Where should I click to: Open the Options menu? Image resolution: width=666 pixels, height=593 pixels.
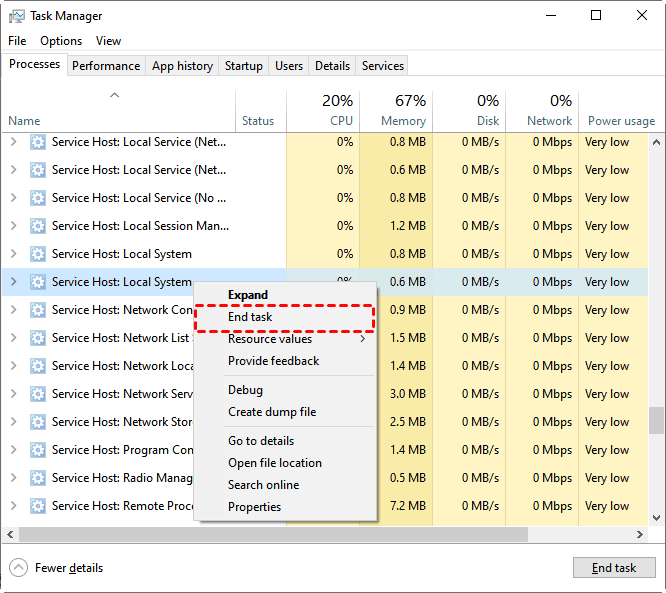pyautogui.click(x=61, y=41)
